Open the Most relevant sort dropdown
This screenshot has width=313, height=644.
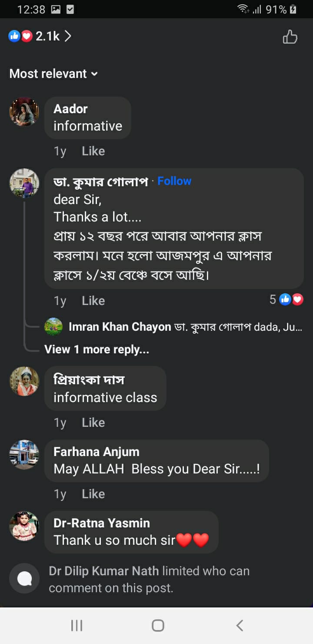pyautogui.click(x=53, y=74)
